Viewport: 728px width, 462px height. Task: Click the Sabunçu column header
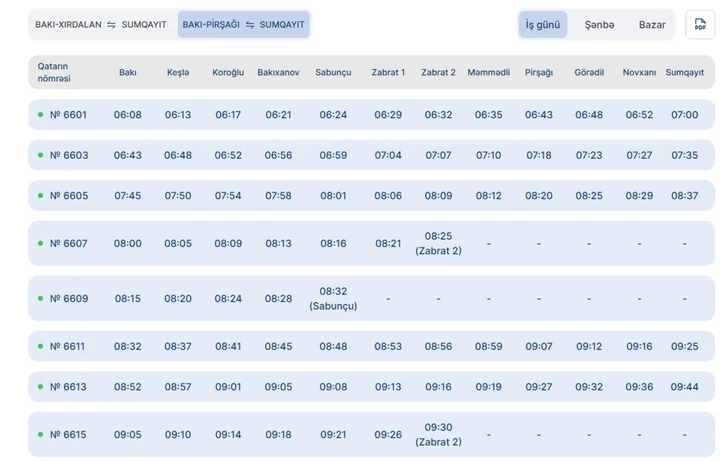tap(333, 72)
